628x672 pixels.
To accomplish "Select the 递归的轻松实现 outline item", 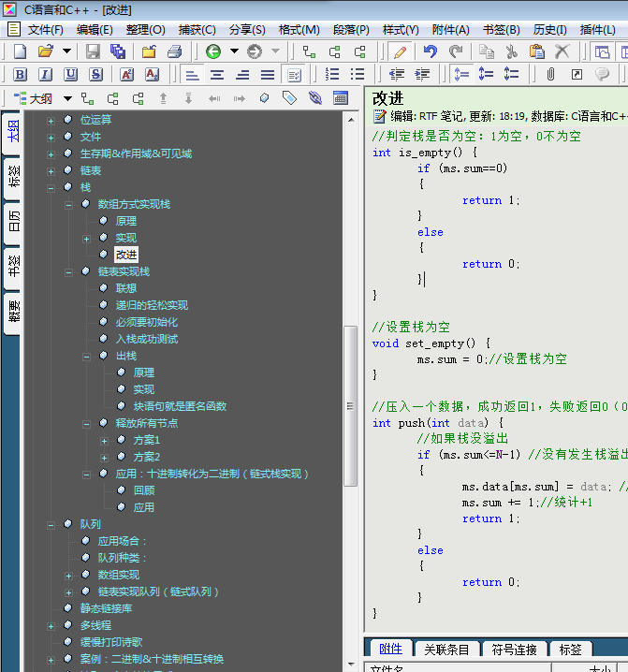I will 152,305.
